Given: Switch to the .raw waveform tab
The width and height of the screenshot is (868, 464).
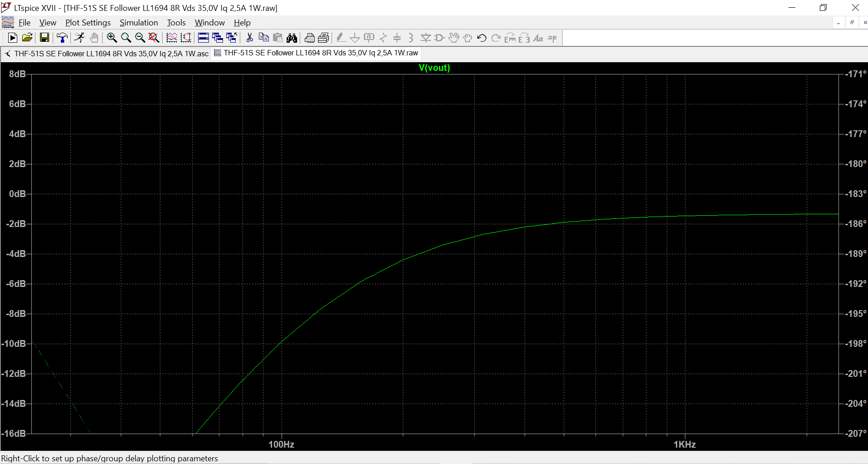Looking at the screenshot, I should coord(316,53).
